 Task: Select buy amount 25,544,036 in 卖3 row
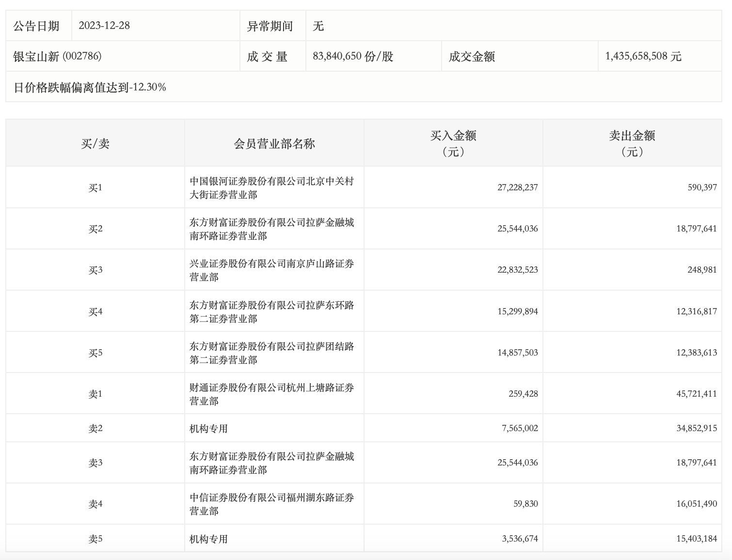(518, 463)
